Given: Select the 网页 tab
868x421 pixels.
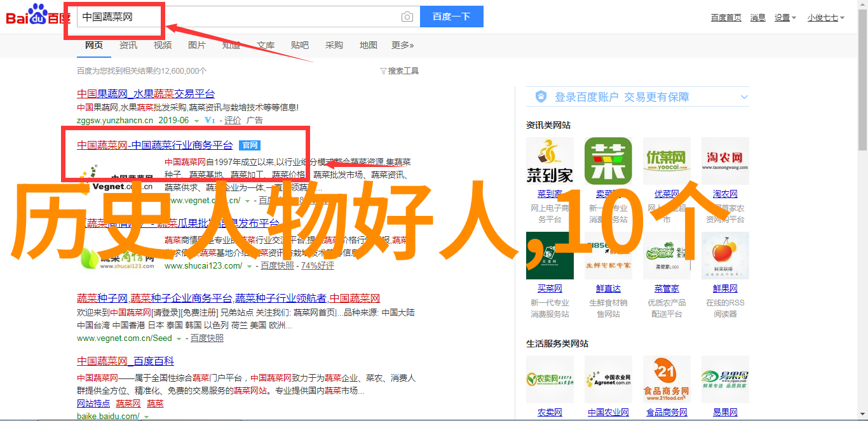Looking at the screenshot, I should [x=94, y=45].
